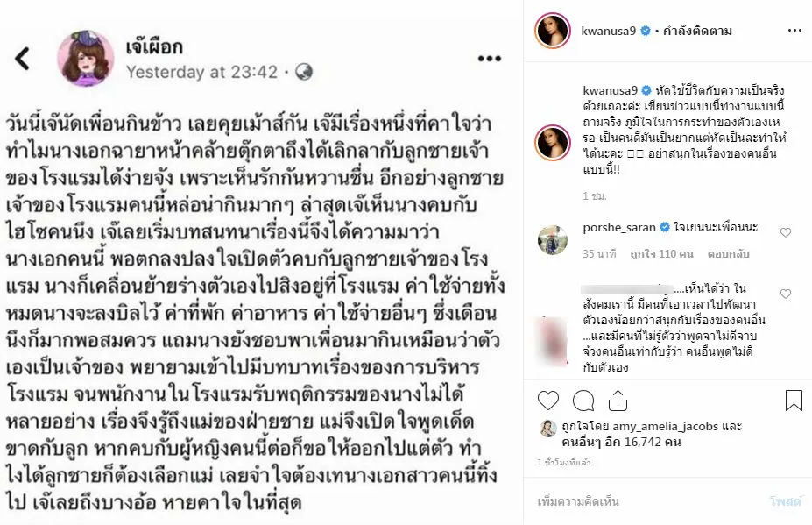This screenshot has width=812, height=525.
Task: Open amy_amelia_jacobs from the liked-by line
Action: click(x=666, y=427)
